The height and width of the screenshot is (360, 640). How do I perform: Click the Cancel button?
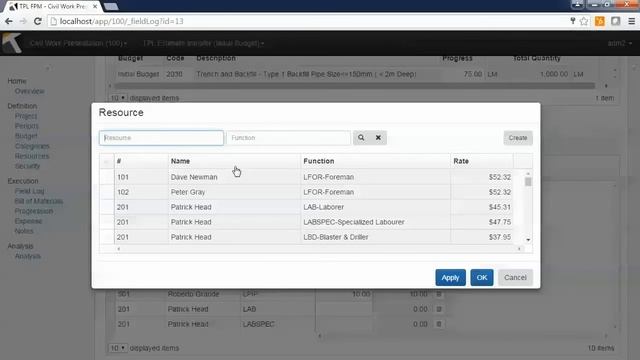point(515,278)
